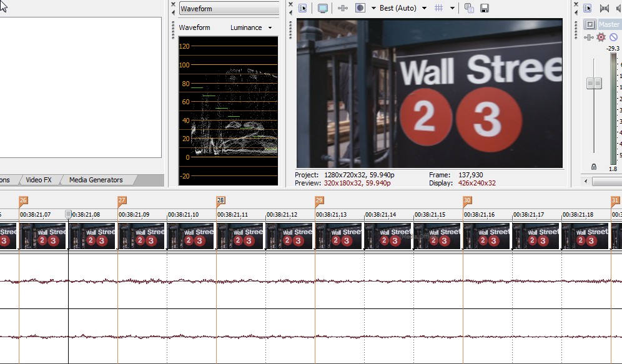
Task: Reset the -29.3 peak meter reading
Action: (x=613, y=48)
